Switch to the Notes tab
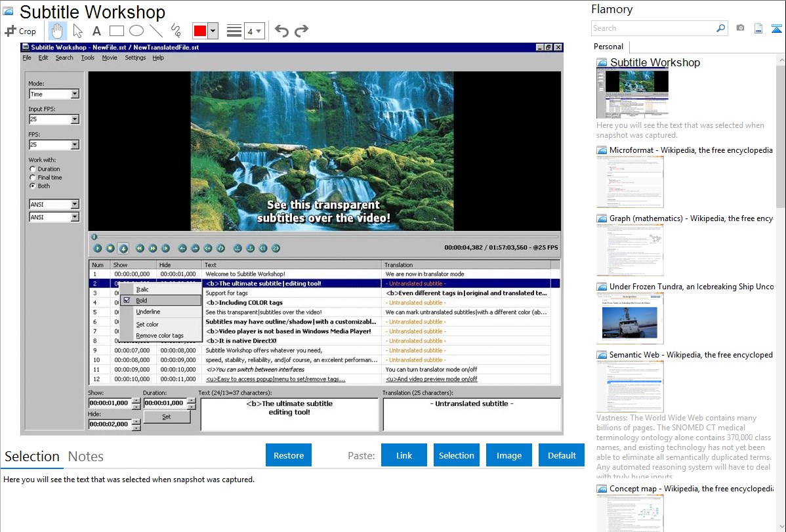Image resolution: width=786 pixels, height=532 pixels. [86, 457]
